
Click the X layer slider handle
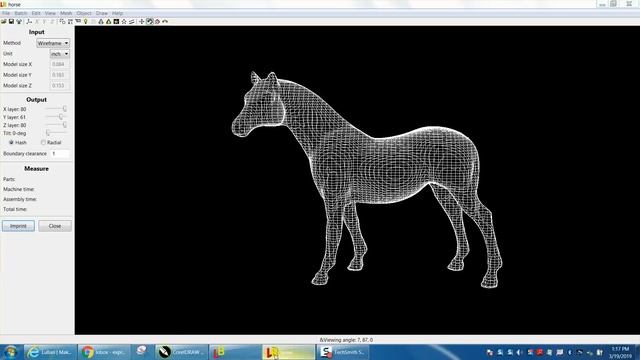click(x=64, y=109)
